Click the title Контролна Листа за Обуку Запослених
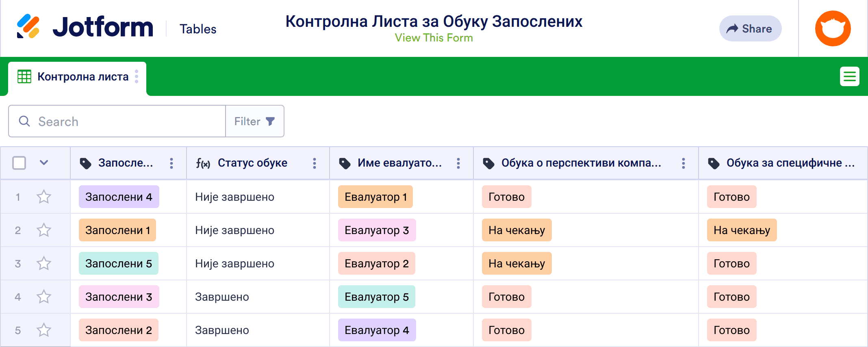Image resolution: width=868 pixels, height=347 pixels. pyautogui.click(x=434, y=21)
